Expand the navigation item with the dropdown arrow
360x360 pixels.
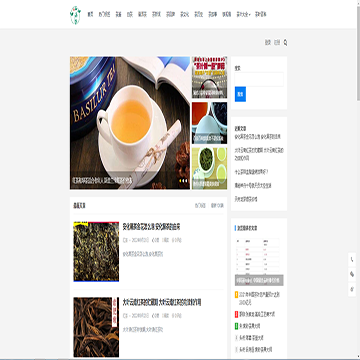coord(244,15)
